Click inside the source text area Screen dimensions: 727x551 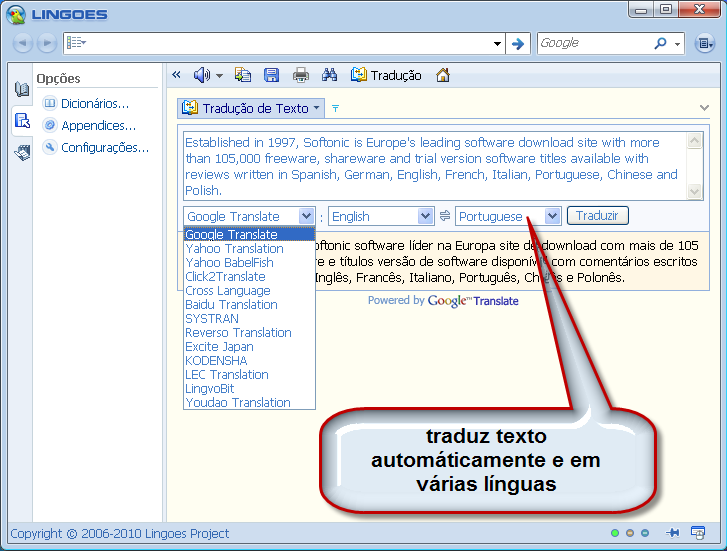pos(435,166)
